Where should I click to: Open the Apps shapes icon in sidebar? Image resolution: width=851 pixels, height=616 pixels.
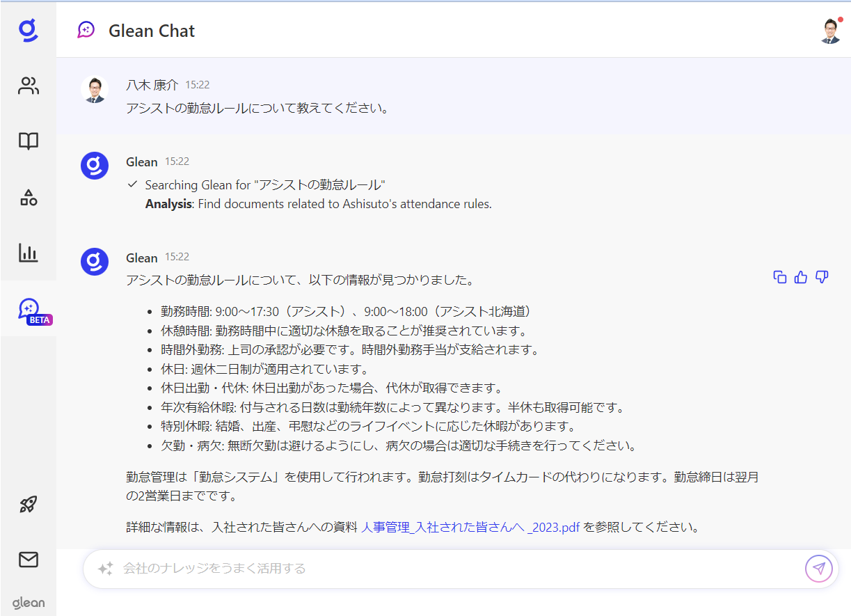29,198
